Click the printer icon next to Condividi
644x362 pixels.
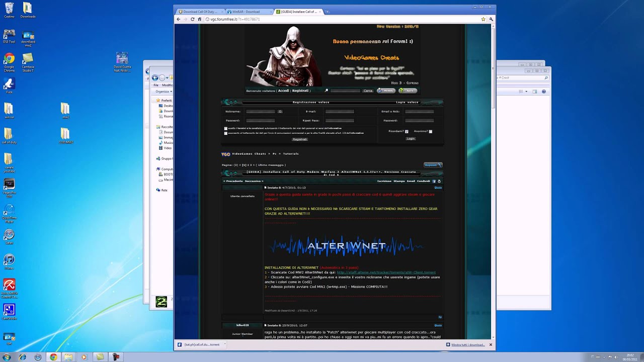point(439,181)
